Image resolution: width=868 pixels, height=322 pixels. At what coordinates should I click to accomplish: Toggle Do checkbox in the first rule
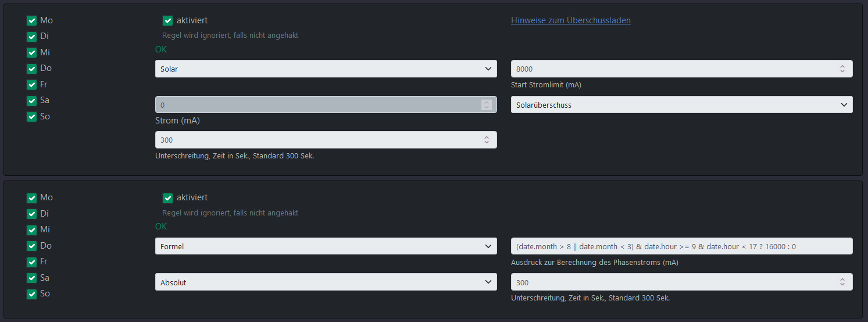click(32, 69)
